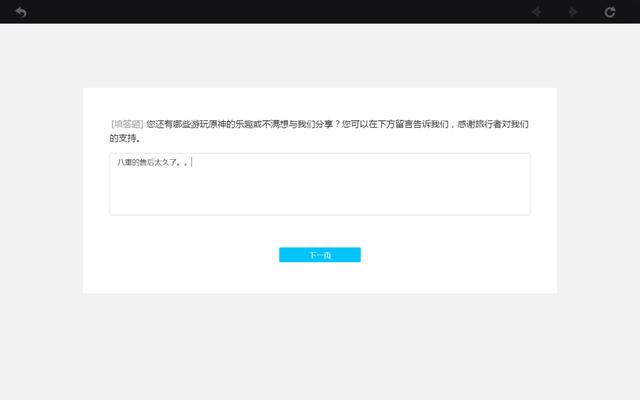
Task: Click the return arrow in top-left corner
Action: point(20,12)
